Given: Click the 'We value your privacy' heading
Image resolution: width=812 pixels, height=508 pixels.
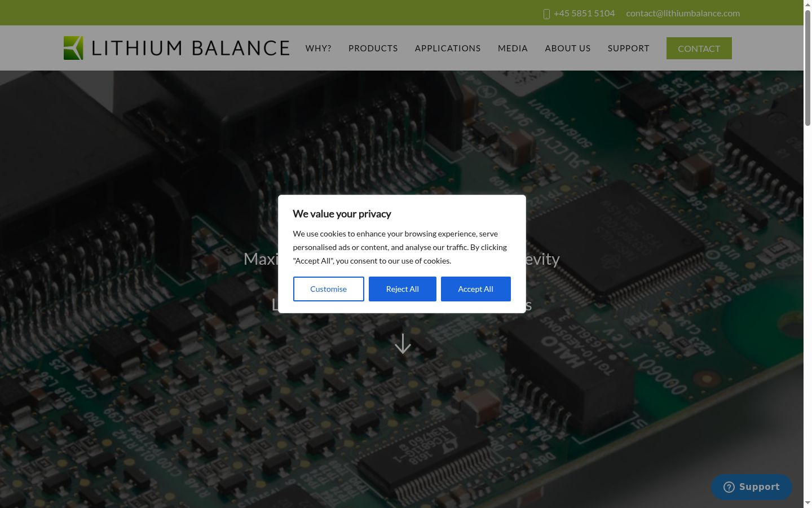Looking at the screenshot, I should [x=342, y=214].
